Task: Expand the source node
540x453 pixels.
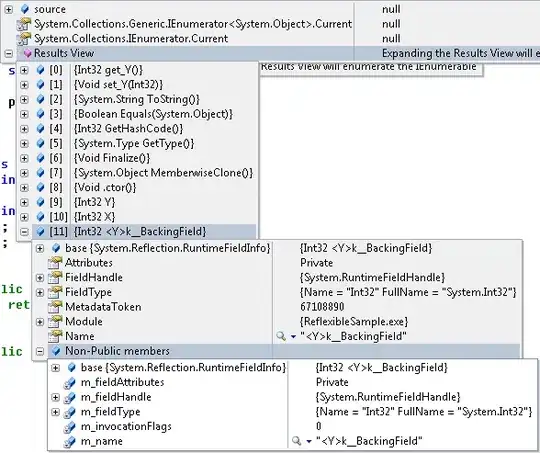Action: 8,9
